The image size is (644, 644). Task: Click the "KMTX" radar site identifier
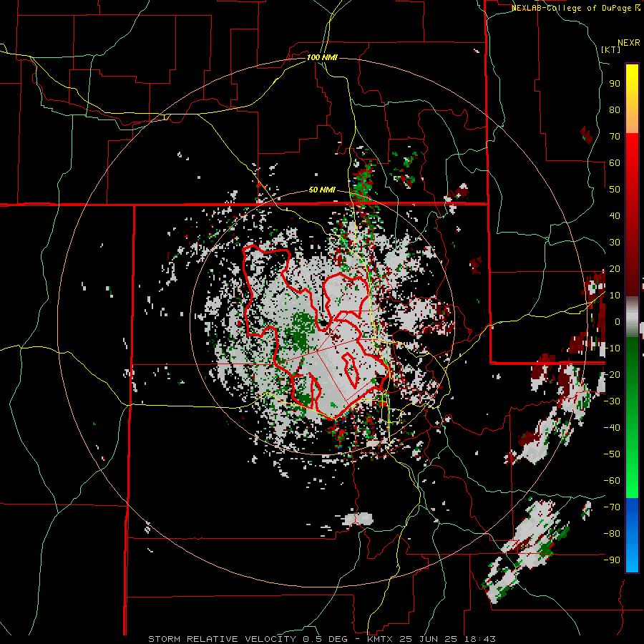pos(380,639)
